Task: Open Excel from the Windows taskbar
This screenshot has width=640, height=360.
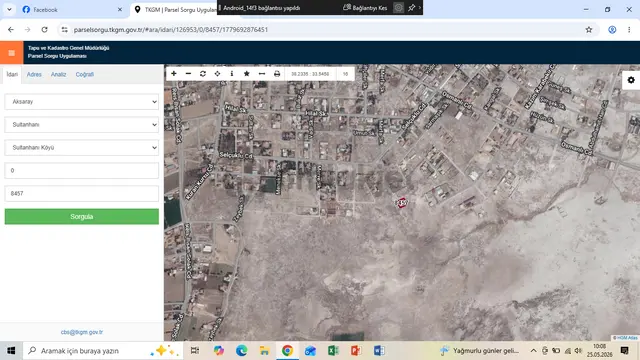Action: coord(333,351)
